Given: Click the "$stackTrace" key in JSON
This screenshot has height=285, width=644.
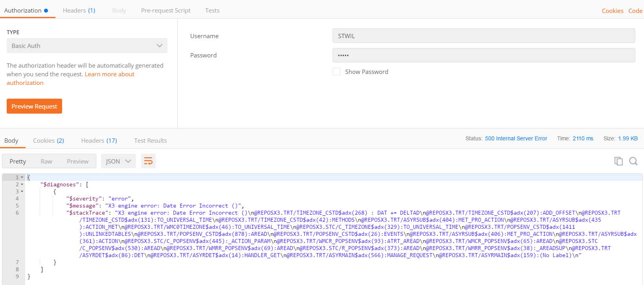Looking at the screenshot, I should point(87,213).
